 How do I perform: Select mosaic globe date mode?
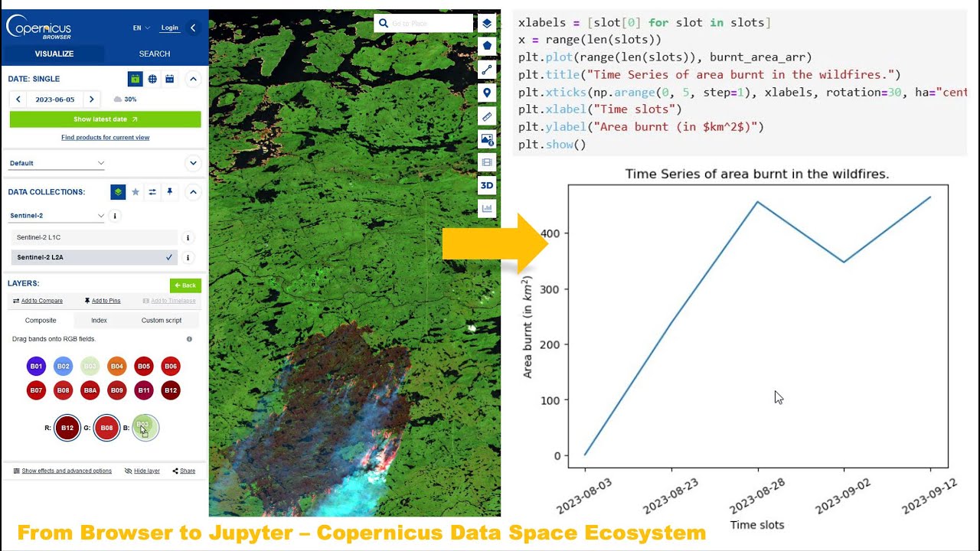coord(152,79)
